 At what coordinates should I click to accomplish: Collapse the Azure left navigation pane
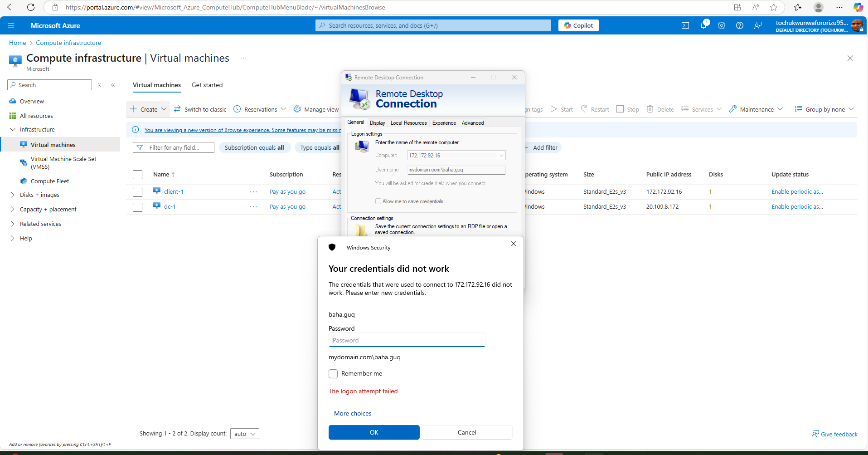click(x=113, y=85)
